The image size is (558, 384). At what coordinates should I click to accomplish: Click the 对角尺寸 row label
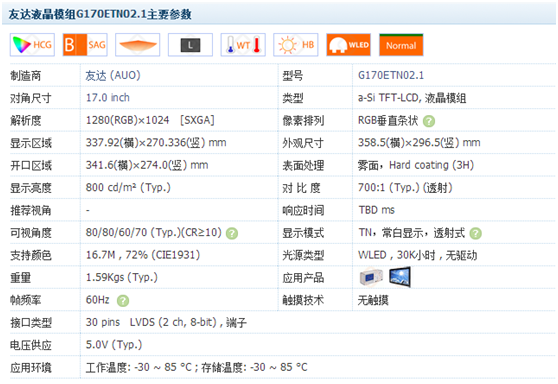pyautogui.click(x=31, y=98)
